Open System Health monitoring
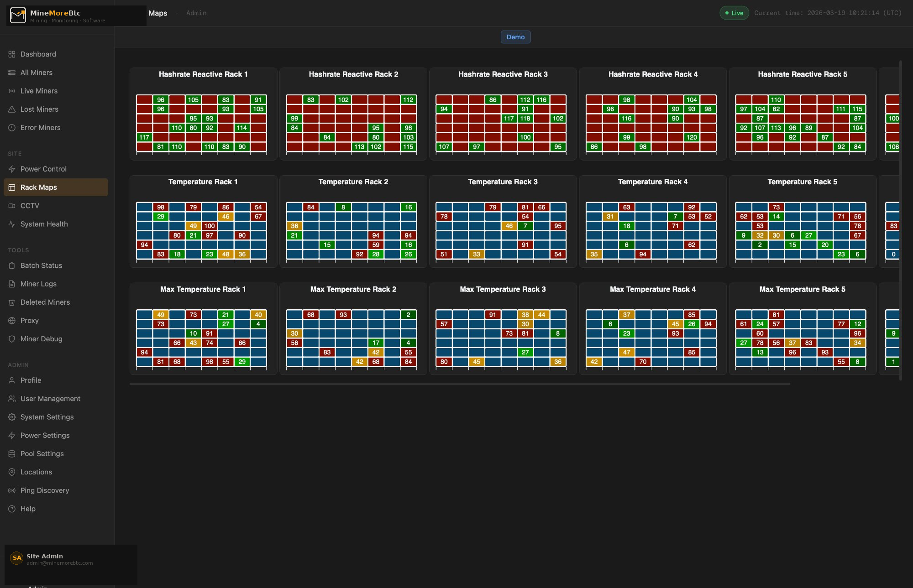Viewport: 913px width, 588px height. coord(44,224)
